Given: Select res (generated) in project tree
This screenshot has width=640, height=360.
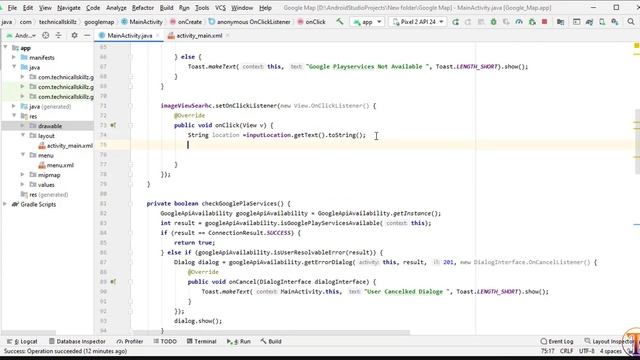Looking at the screenshot, I should (44, 195).
